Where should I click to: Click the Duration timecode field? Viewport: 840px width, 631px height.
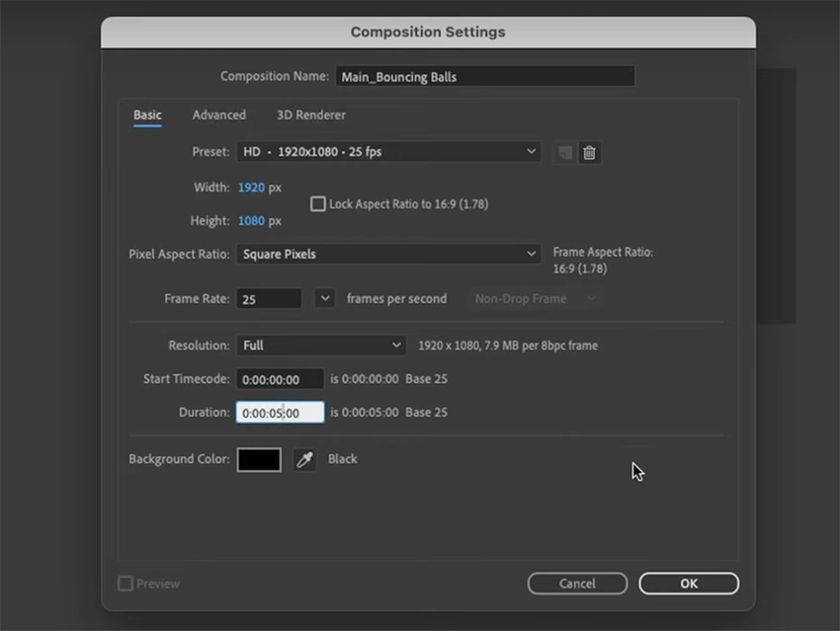(280, 412)
